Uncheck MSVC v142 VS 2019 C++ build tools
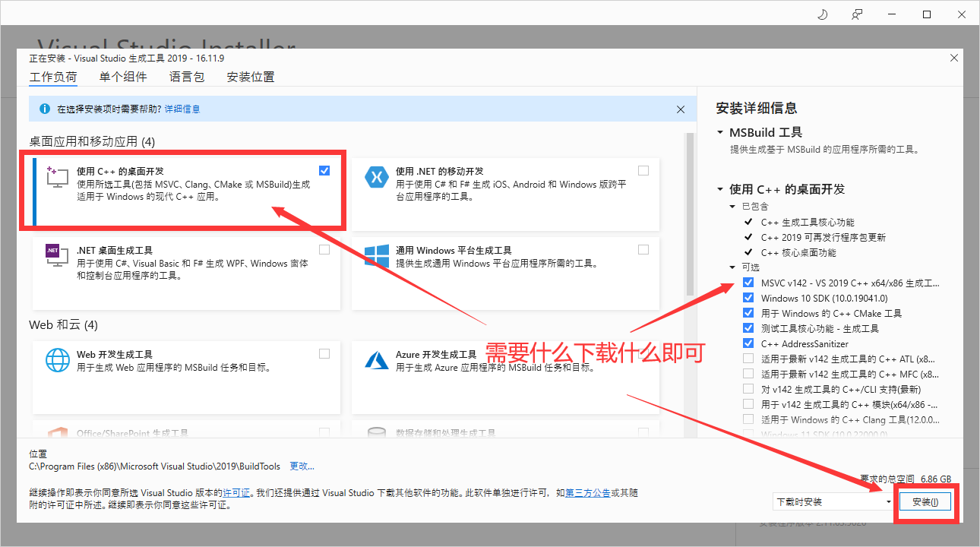 coord(748,283)
